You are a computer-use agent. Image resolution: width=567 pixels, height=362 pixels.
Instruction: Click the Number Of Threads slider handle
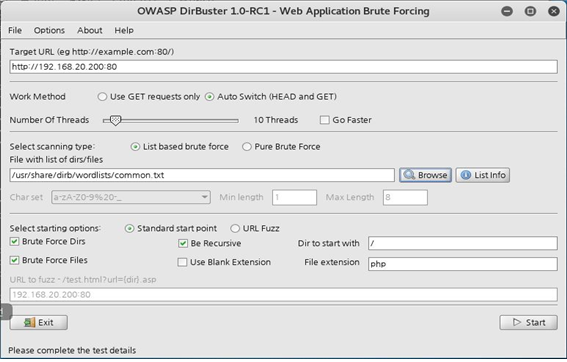coord(115,120)
